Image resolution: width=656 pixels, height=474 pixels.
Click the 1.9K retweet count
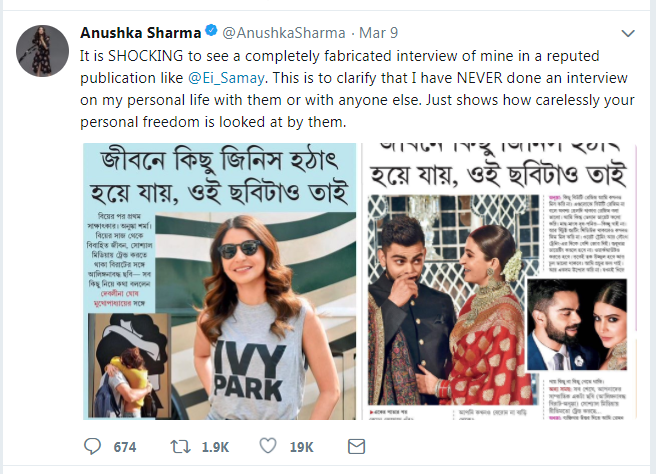pos(216,447)
